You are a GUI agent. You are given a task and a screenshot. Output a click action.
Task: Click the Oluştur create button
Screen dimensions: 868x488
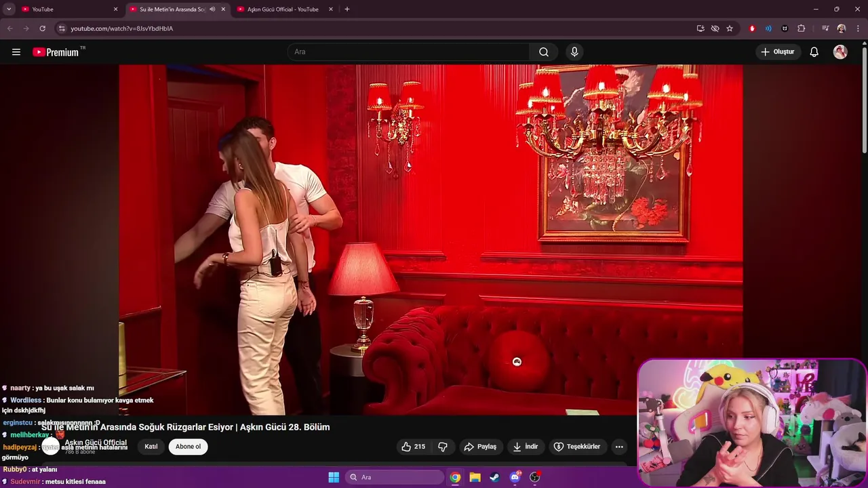[x=778, y=52]
